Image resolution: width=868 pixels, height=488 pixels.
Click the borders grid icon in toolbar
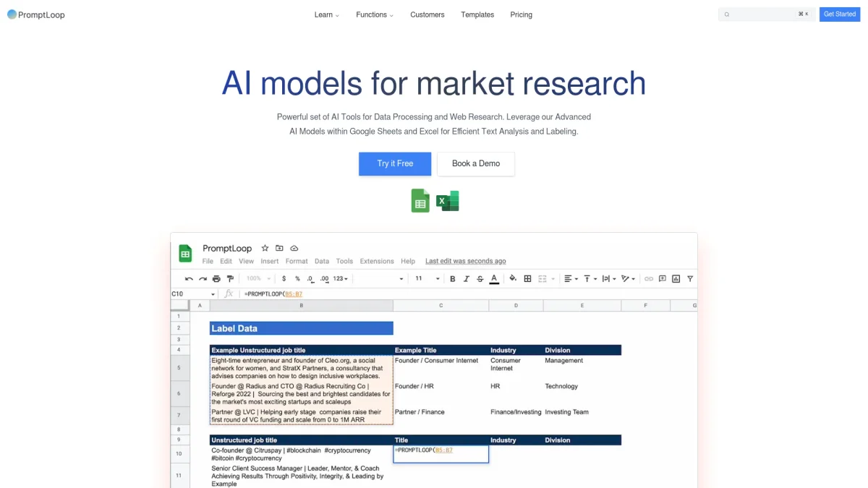527,278
